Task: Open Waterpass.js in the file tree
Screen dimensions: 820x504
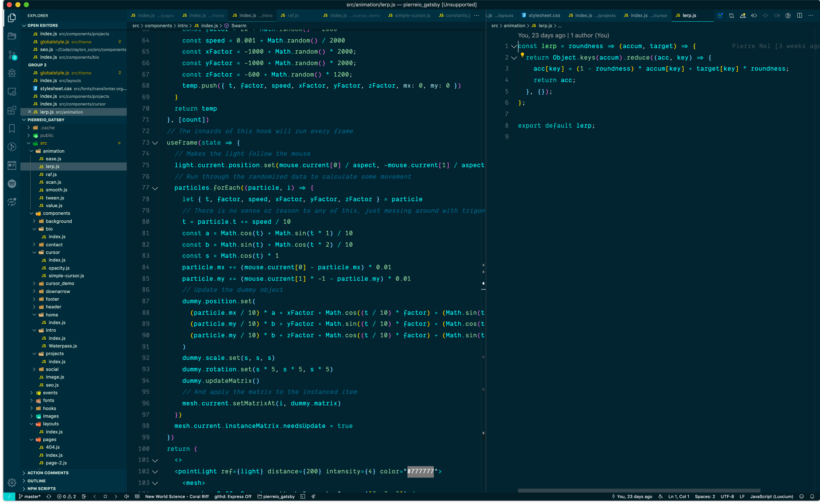Action: point(62,346)
